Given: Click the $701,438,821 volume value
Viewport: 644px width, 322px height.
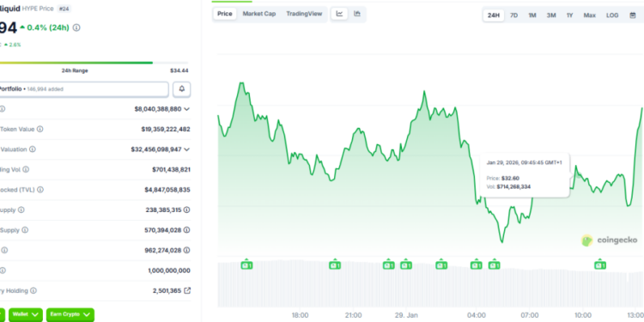Looking at the screenshot, I should point(171,169).
